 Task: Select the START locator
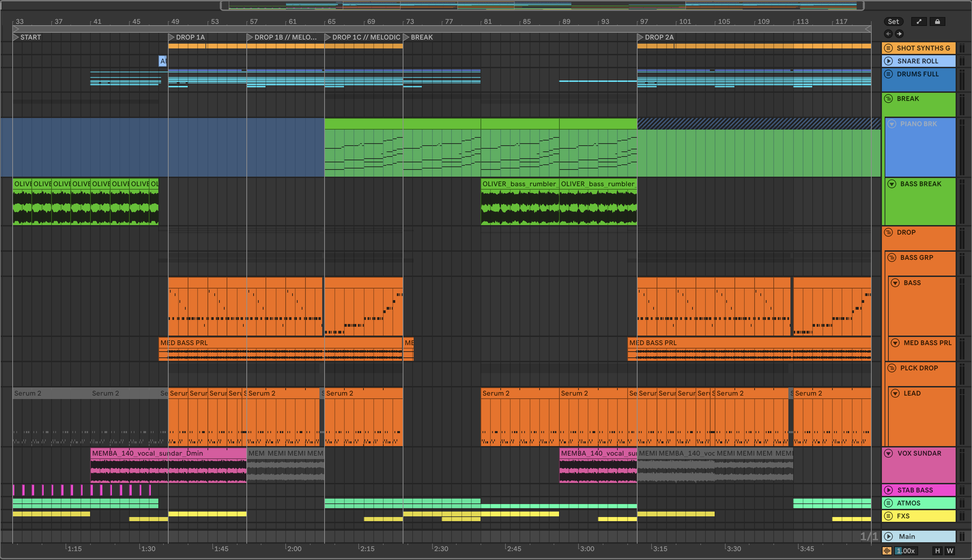tap(27, 37)
